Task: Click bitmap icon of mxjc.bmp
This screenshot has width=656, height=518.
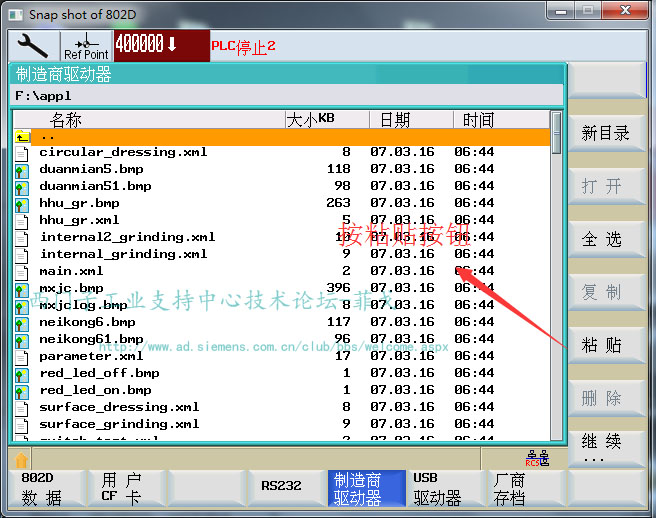Action: pyautogui.click(x=22, y=290)
